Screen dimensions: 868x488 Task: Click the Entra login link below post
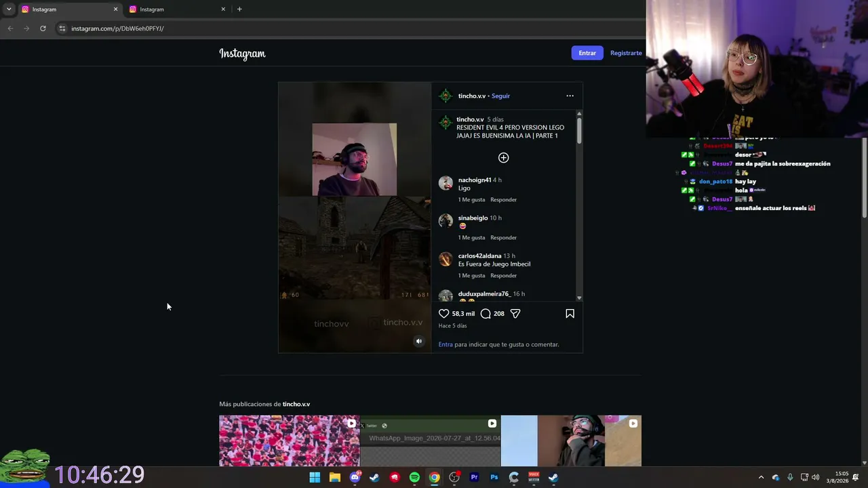coord(446,344)
